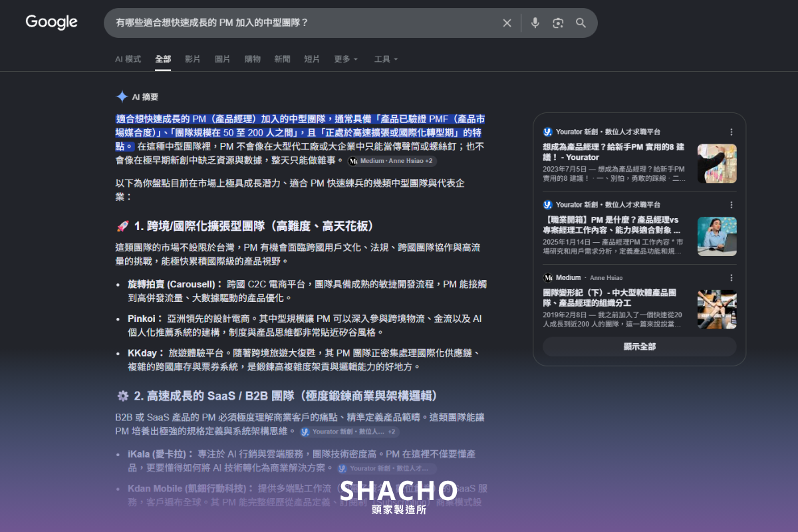
Task: Expand the 更多 dropdown
Action: [x=346, y=59]
